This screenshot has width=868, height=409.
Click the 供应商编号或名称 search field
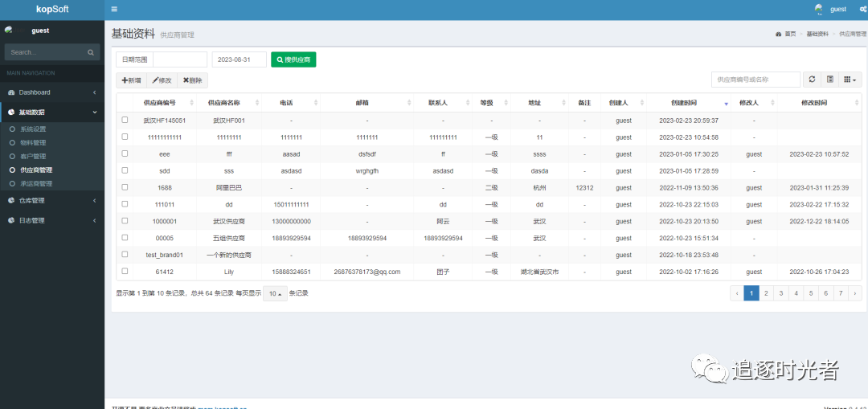click(x=755, y=80)
